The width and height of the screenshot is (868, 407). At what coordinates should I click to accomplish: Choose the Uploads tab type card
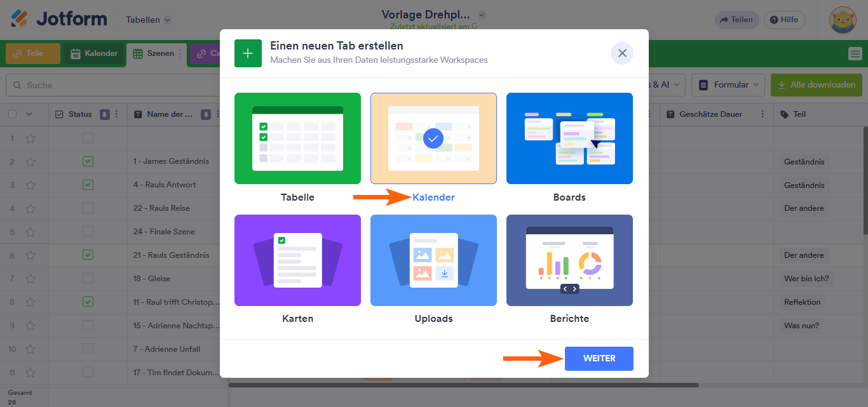[433, 260]
